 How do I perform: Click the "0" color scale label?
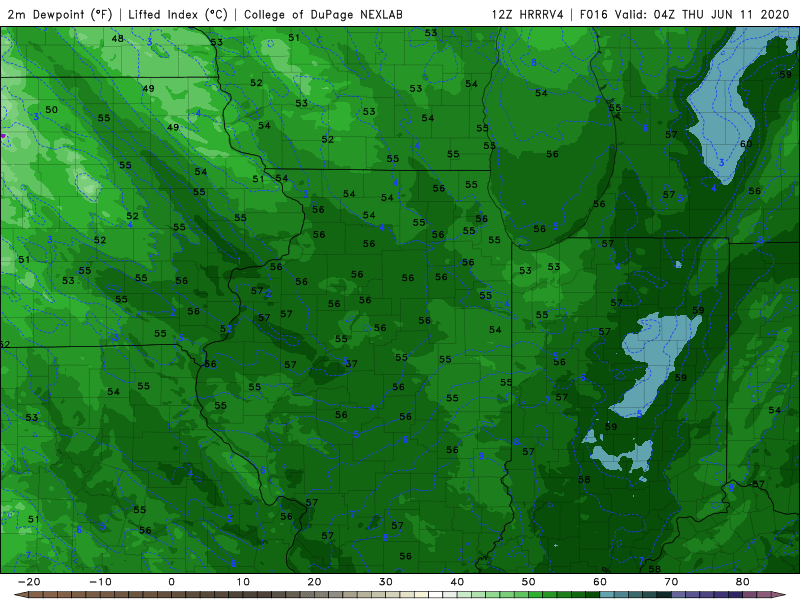pos(171,582)
